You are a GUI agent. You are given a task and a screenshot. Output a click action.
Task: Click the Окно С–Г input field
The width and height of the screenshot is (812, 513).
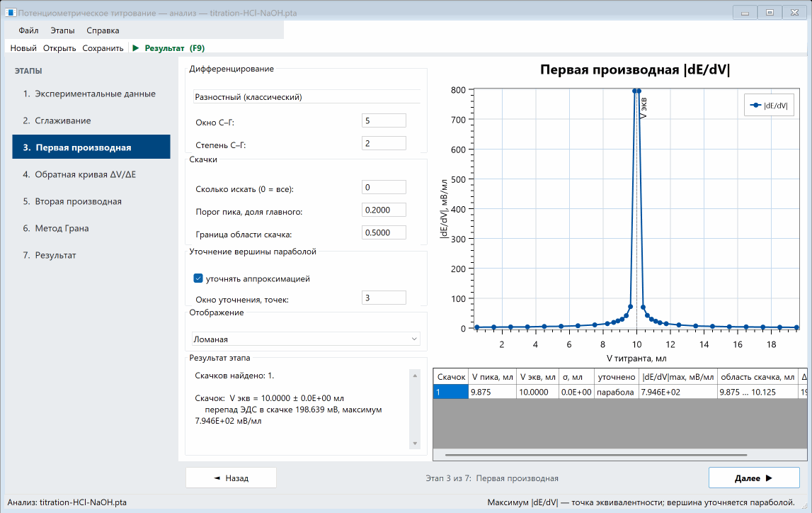coord(384,120)
